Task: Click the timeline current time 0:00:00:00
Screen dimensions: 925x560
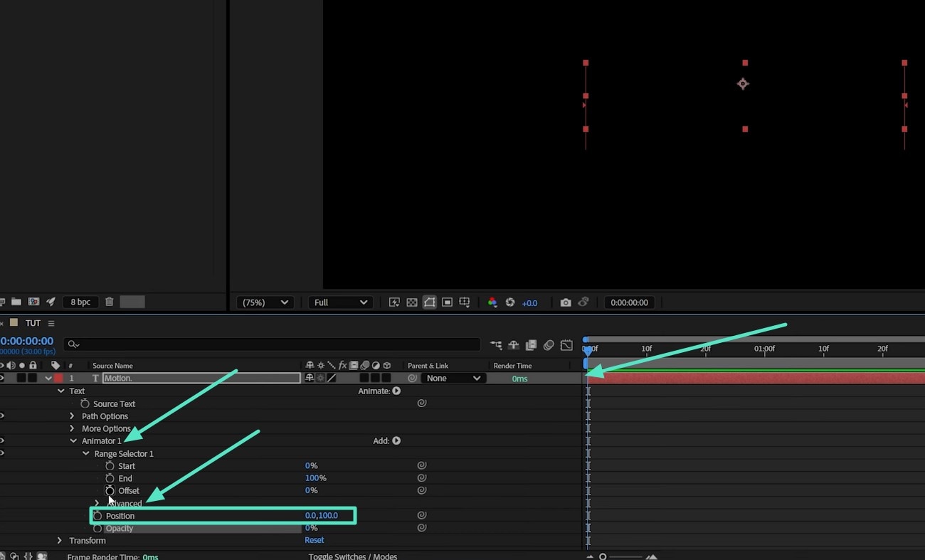Action: tap(27, 342)
